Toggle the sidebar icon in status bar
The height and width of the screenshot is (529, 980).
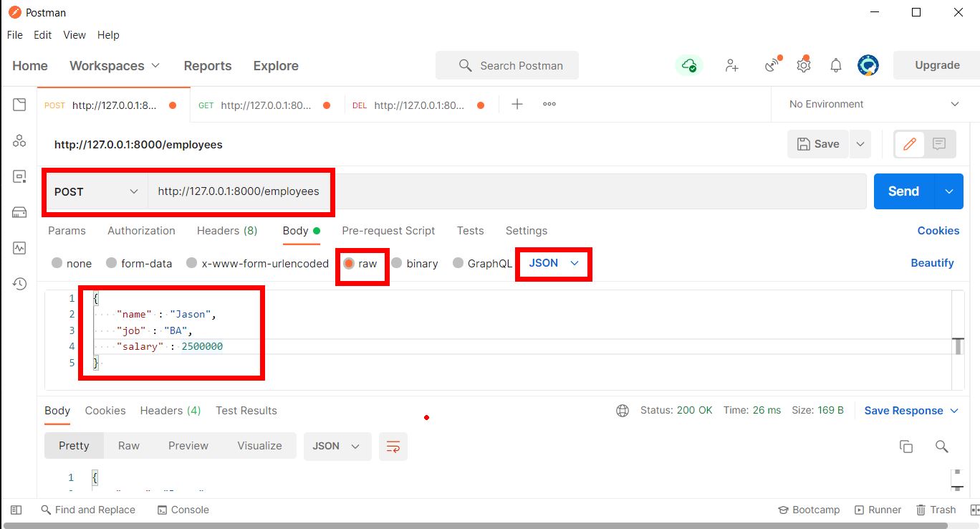coord(16,510)
